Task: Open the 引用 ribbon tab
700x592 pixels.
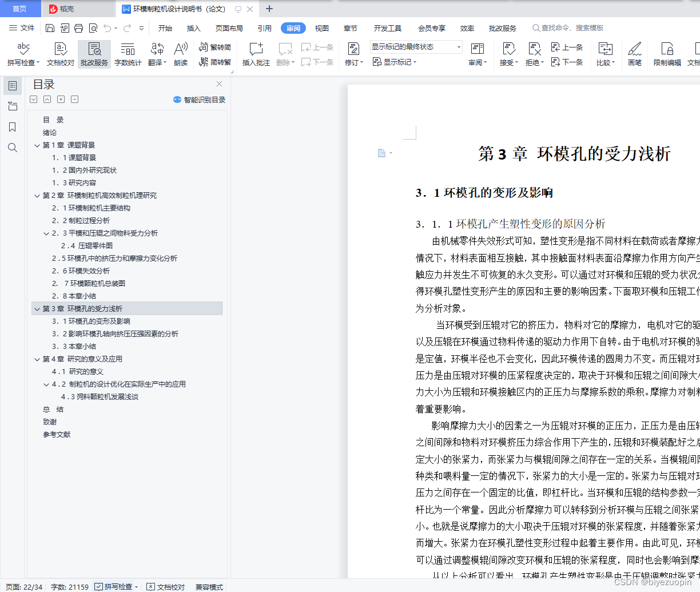Action: pyautogui.click(x=265, y=28)
